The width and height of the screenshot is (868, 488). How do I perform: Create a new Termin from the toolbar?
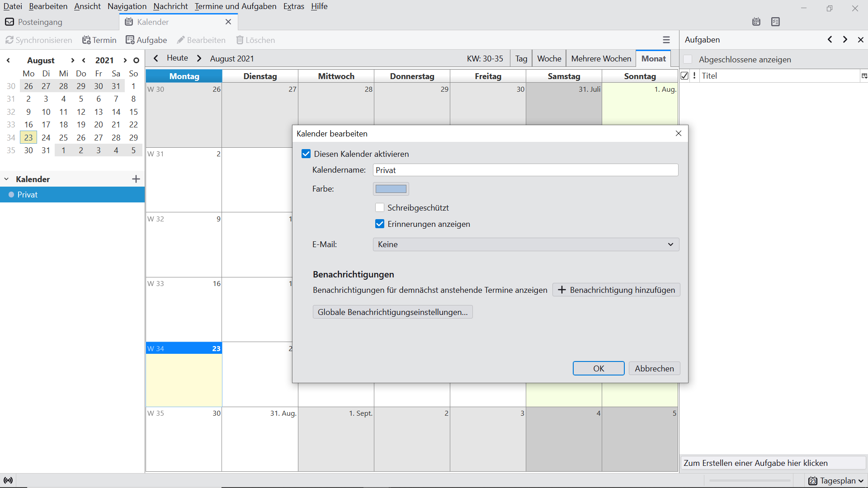[99, 40]
